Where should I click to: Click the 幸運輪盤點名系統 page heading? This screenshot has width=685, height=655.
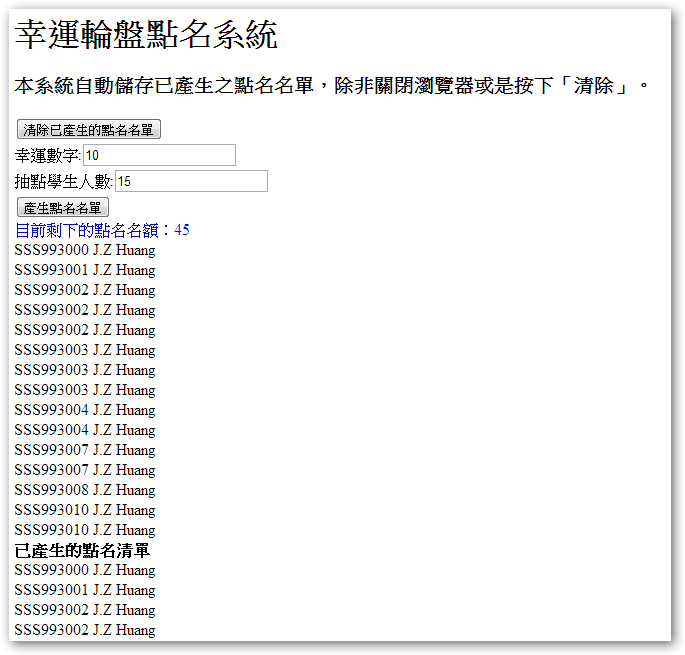pos(146,35)
